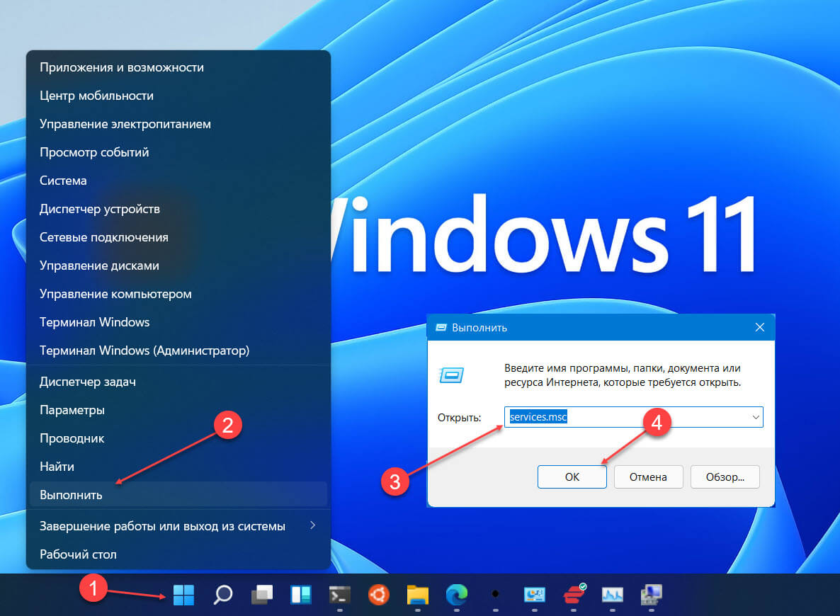Choose Управление электропитанием
This screenshot has width=840, height=616.
[178, 125]
